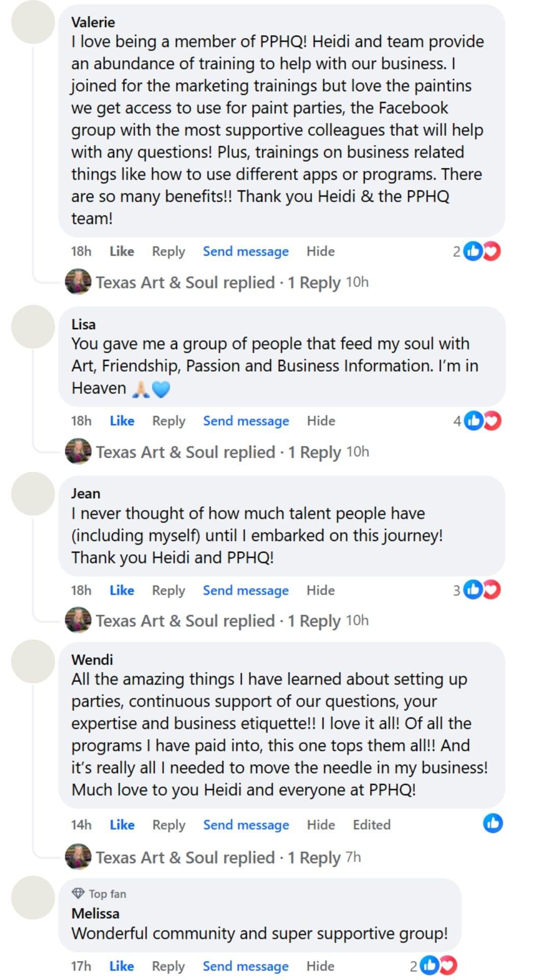
Task: Click thumbs-up reaction on Wendi's comment
Action: [493, 823]
